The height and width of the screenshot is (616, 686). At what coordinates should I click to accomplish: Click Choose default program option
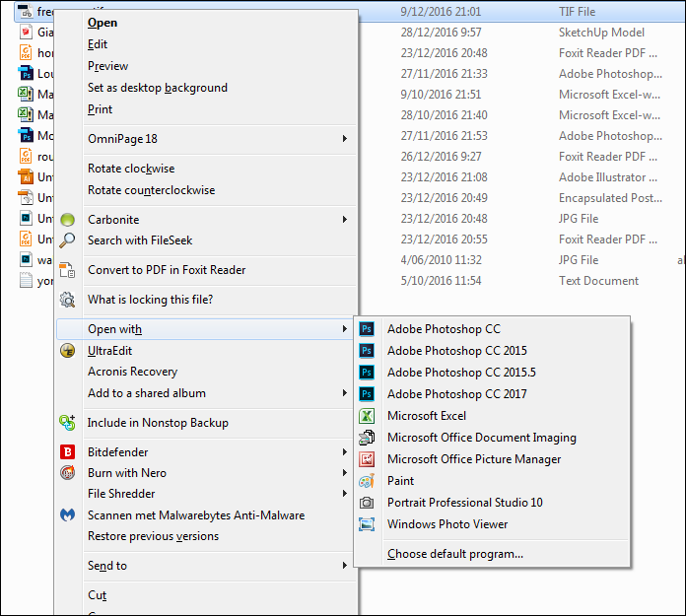click(455, 554)
